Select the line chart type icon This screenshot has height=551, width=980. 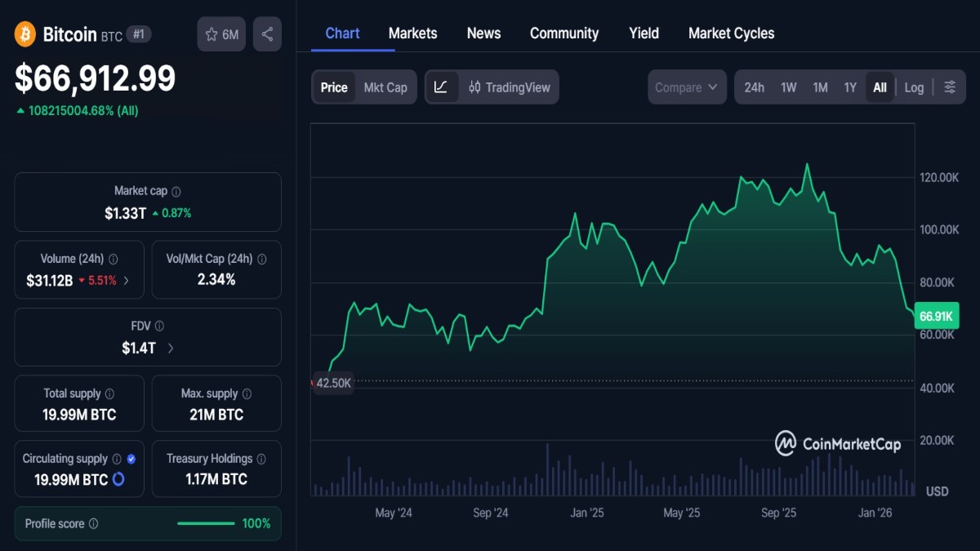click(x=442, y=87)
